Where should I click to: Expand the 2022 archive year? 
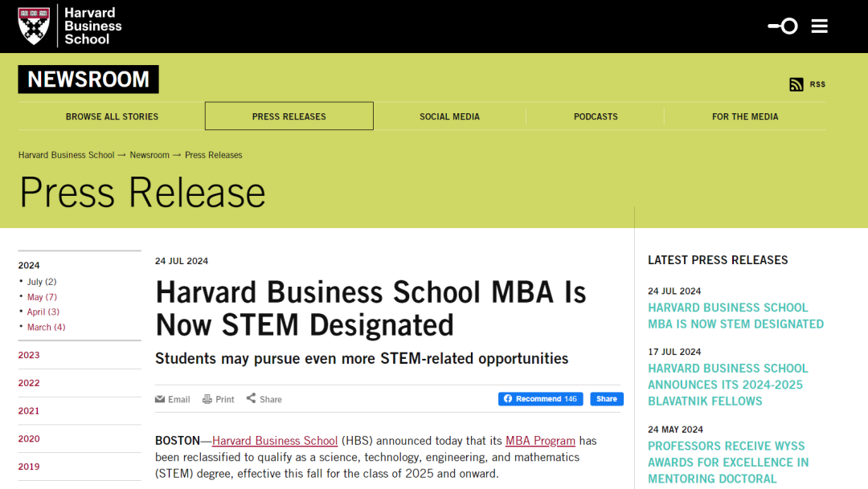pos(29,383)
